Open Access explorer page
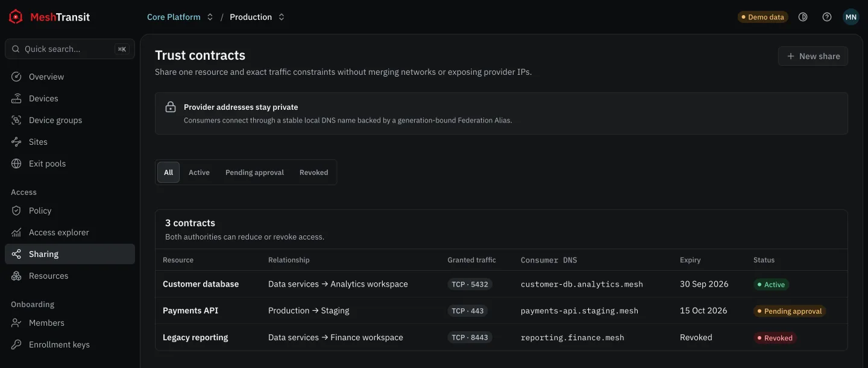This screenshot has width=868, height=368. click(70, 232)
